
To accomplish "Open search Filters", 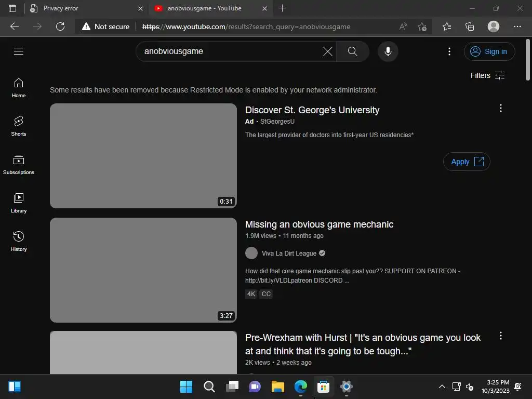I will 487,75.
